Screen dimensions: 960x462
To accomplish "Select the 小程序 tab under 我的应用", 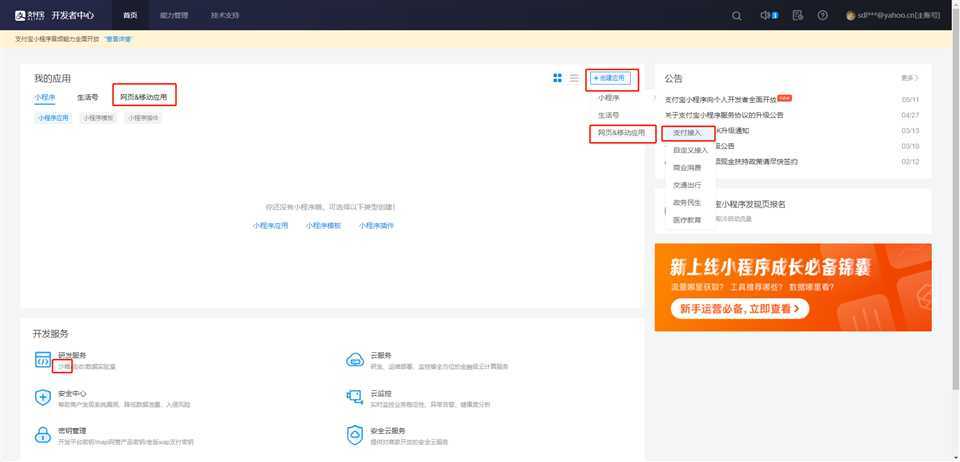I will (x=45, y=97).
